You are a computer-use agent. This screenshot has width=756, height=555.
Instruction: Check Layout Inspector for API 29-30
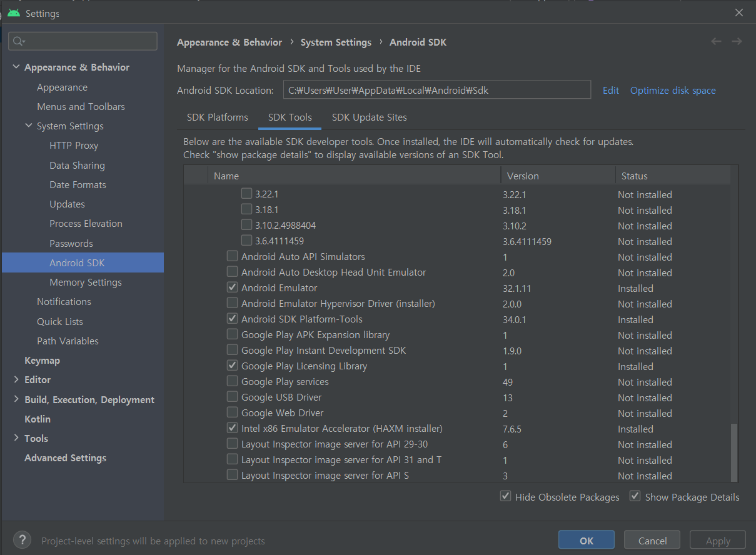point(232,444)
